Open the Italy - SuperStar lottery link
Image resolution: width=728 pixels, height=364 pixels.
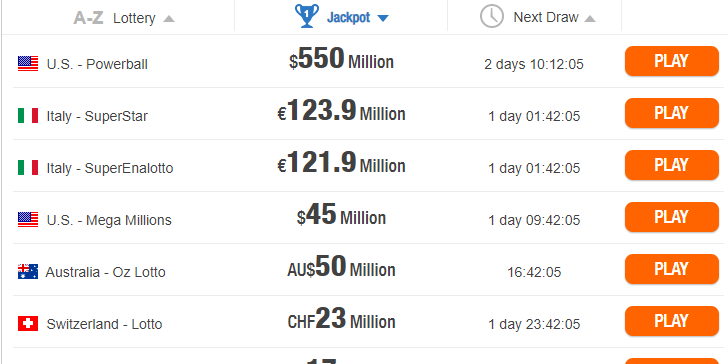pyautogui.click(x=97, y=116)
